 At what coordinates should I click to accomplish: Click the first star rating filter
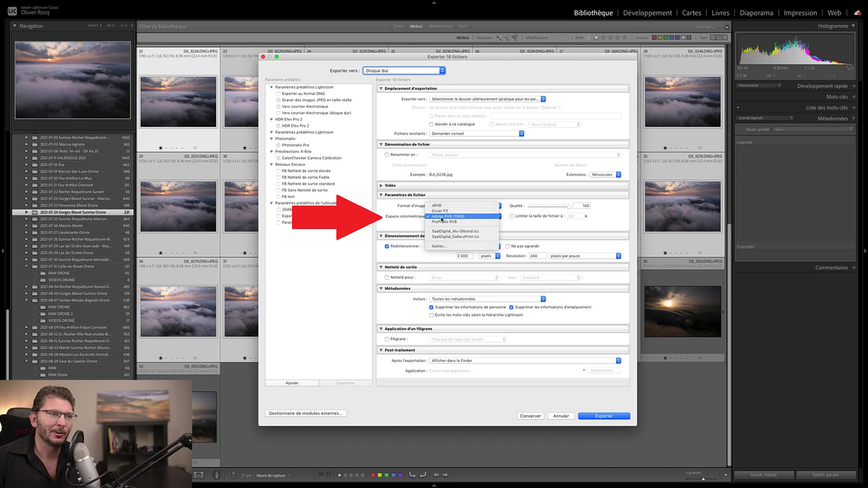(596, 38)
